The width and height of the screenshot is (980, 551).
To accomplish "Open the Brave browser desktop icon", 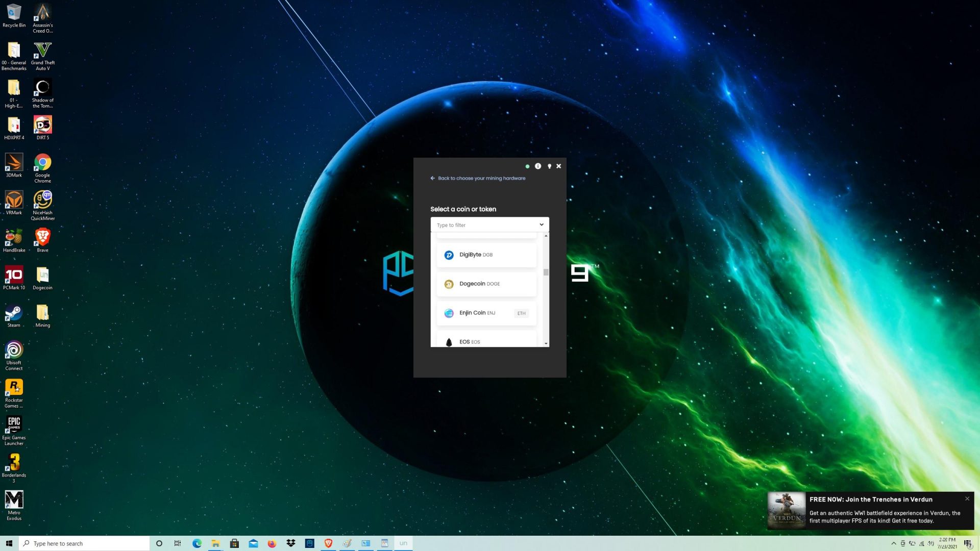I will [43, 240].
